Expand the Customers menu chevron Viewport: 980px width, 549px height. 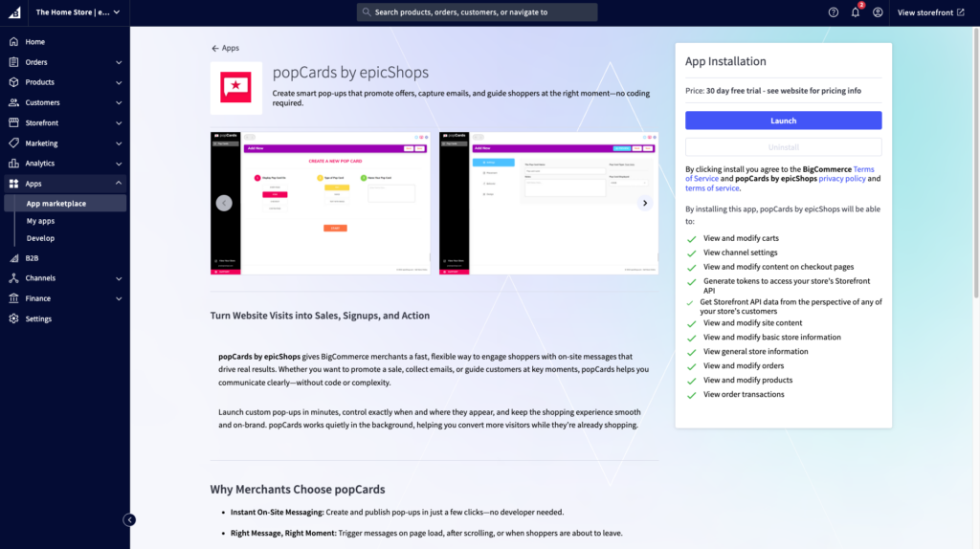[119, 102]
